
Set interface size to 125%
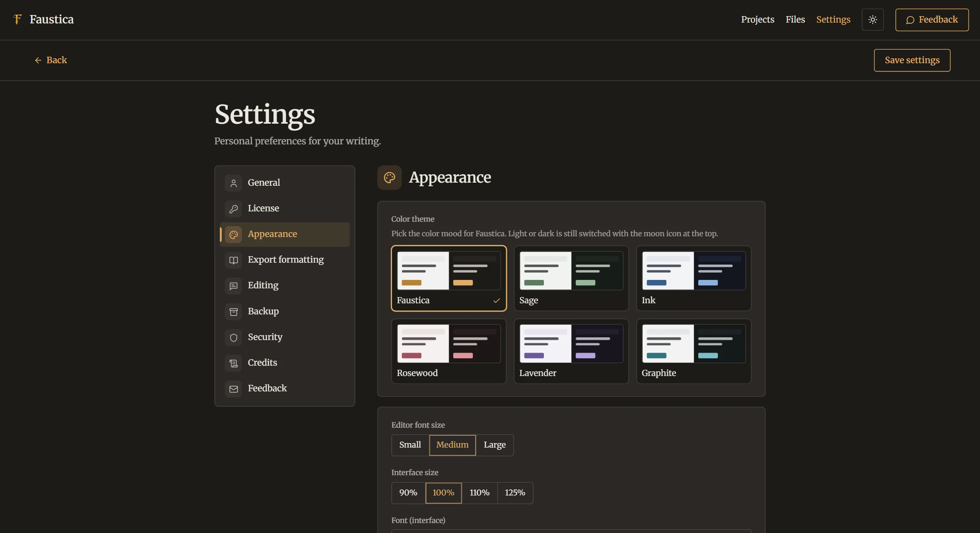pyautogui.click(x=515, y=493)
